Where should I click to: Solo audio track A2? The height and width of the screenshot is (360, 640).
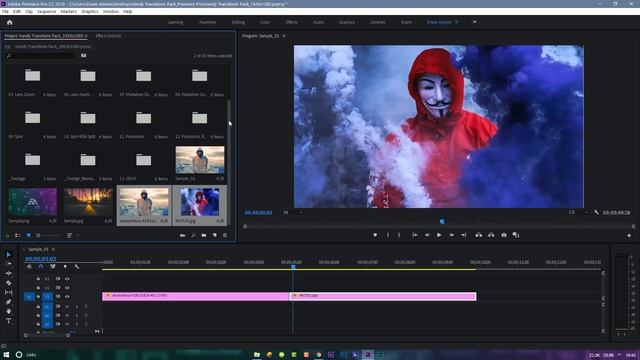coord(76,315)
